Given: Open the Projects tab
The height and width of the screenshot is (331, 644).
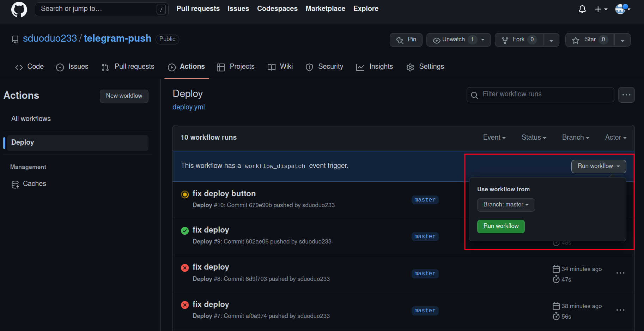Looking at the screenshot, I should [x=236, y=67].
